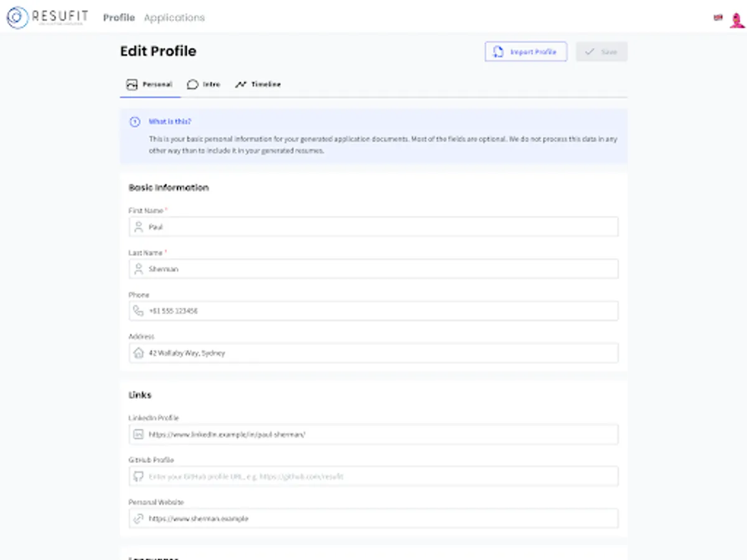747x560 pixels.
Task: Click the Save button
Action: 601,52
